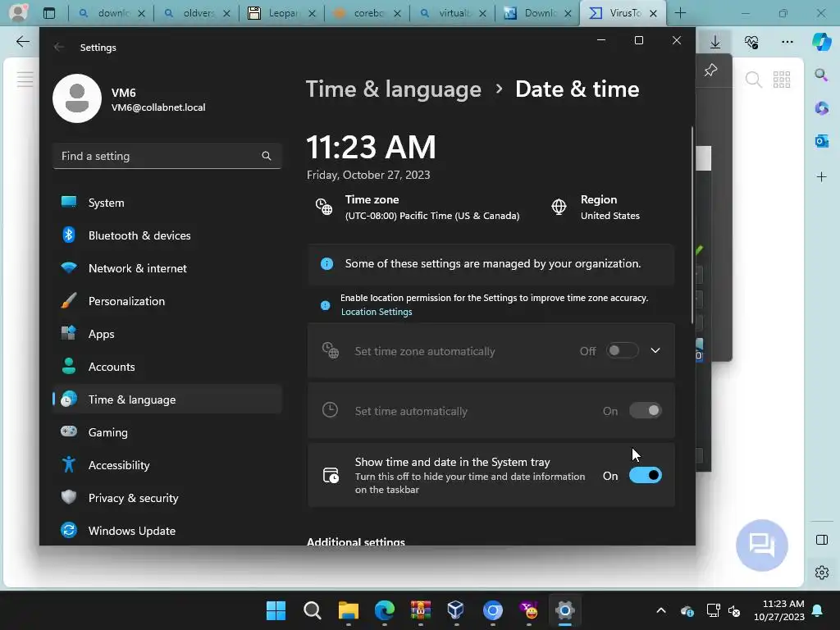Viewport: 840px width, 630px height.
Task: Open browser essentials heart icon
Action: click(x=751, y=42)
